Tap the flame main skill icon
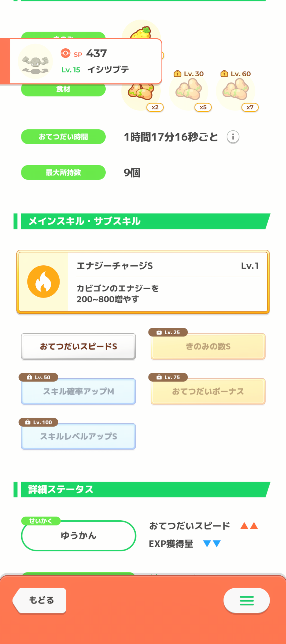This screenshot has height=644, width=286. (43, 282)
